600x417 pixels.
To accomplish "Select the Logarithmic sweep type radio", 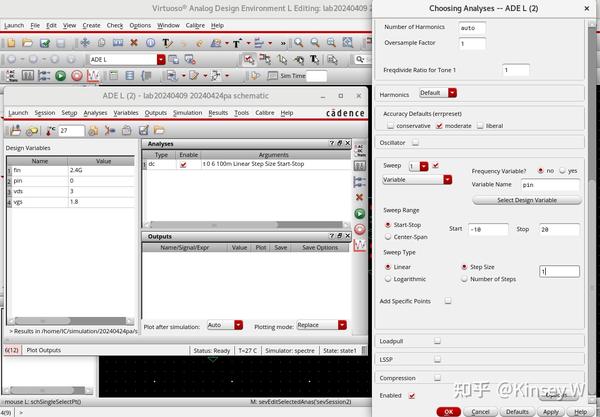I will coord(388,279).
